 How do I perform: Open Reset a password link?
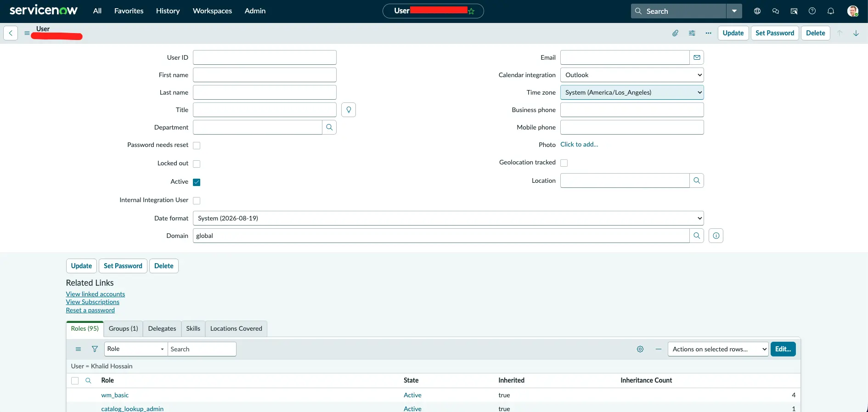point(90,310)
